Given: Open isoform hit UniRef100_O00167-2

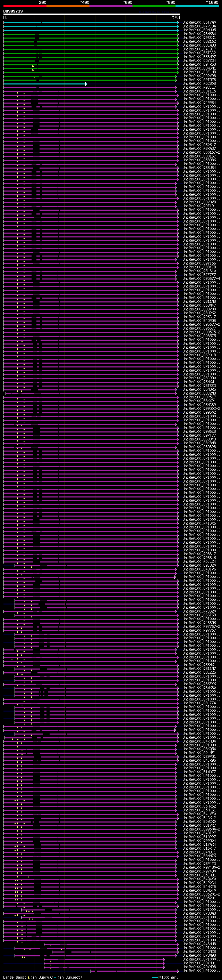Looking at the screenshot, I should 201,152.
